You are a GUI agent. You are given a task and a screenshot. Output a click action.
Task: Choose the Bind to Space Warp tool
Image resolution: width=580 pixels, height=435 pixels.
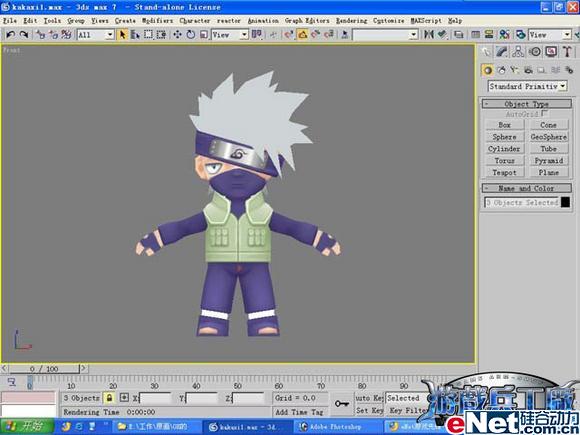(x=66, y=35)
